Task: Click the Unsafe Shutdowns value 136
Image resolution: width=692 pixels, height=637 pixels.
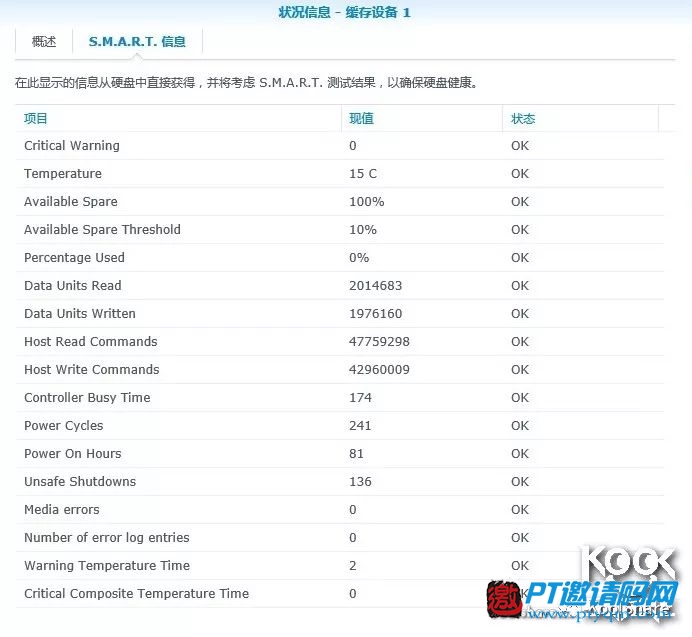Action: (x=360, y=482)
